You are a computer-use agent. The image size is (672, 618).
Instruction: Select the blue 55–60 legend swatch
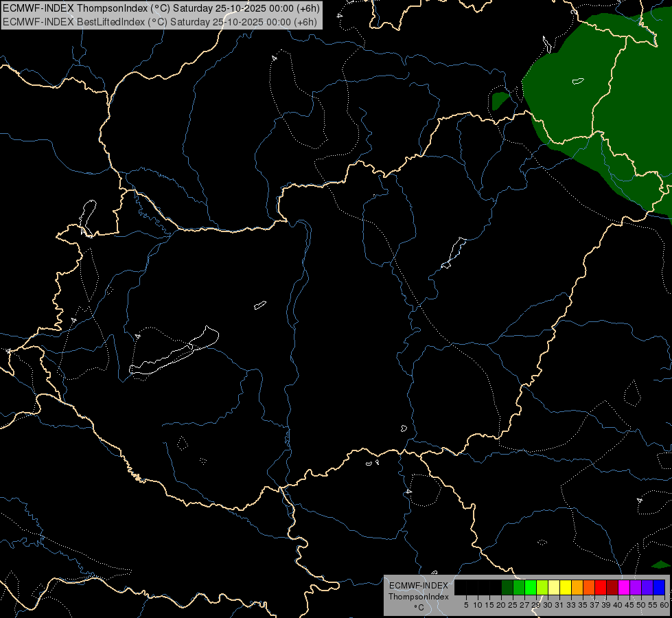point(659,587)
